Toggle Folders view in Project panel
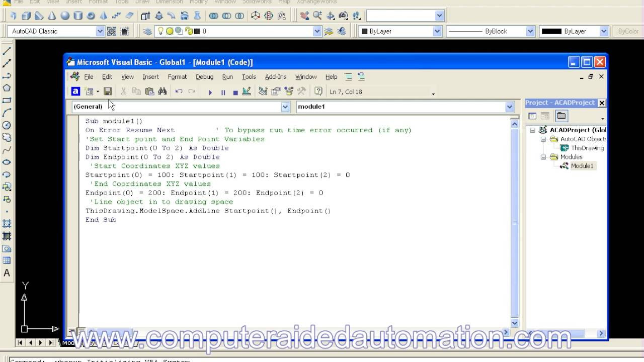 pyautogui.click(x=561, y=116)
